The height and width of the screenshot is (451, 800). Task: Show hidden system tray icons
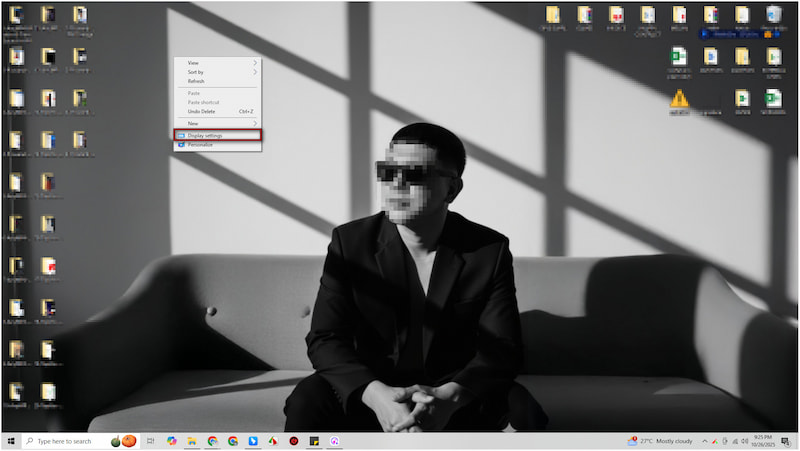click(x=704, y=441)
